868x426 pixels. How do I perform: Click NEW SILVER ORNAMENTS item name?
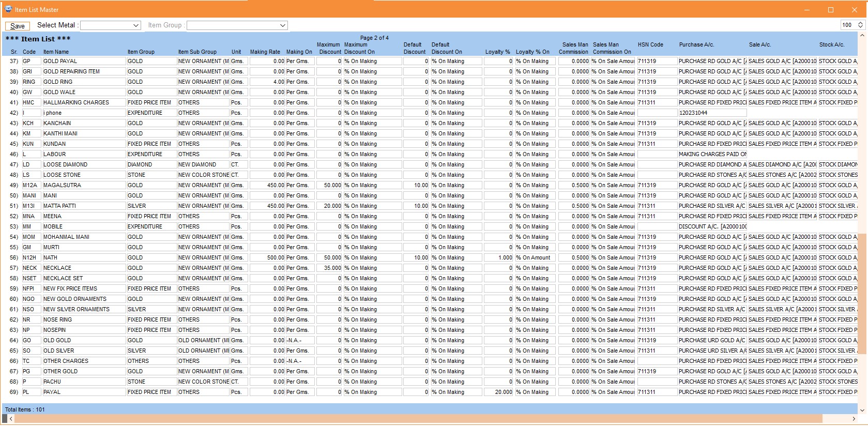coord(84,309)
